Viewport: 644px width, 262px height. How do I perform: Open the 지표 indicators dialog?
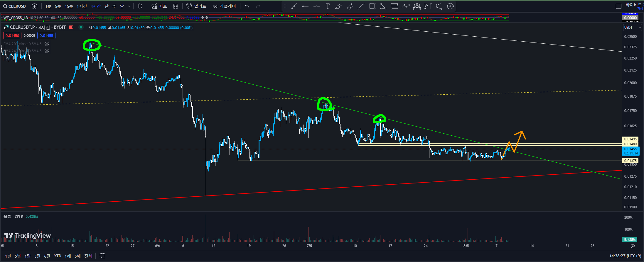point(159,6)
